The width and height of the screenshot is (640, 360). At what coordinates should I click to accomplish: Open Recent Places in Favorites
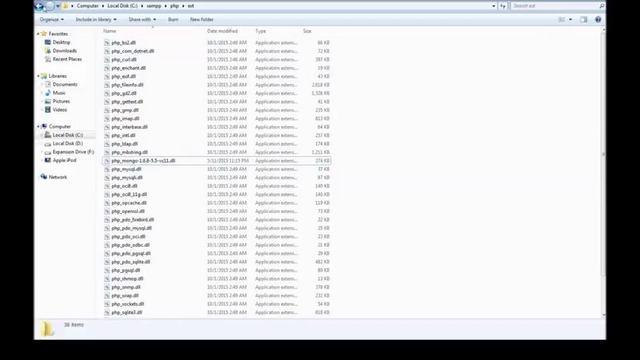67,59
